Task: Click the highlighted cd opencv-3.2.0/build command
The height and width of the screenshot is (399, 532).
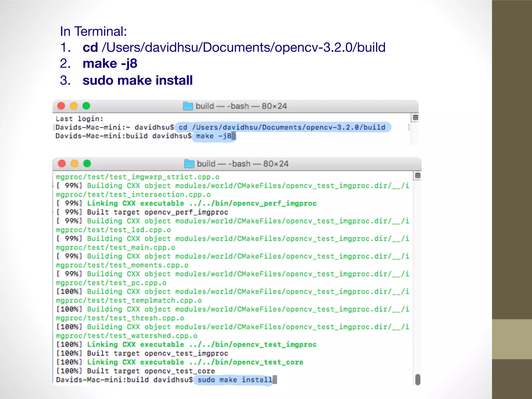Action: (x=282, y=127)
